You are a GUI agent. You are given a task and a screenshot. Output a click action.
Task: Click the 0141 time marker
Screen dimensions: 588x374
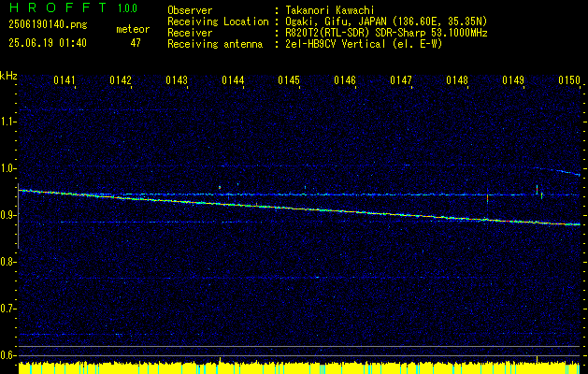pyautogui.click(x=65, y=80)
